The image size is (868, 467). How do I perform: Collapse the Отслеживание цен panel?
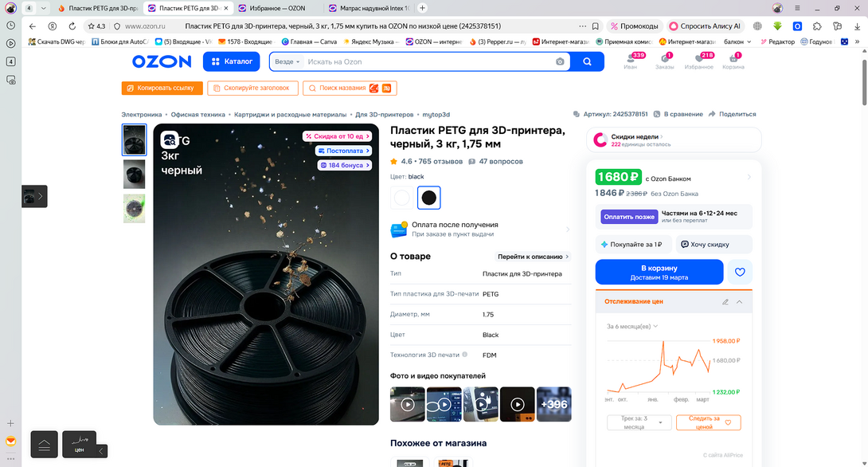[740, 302]
